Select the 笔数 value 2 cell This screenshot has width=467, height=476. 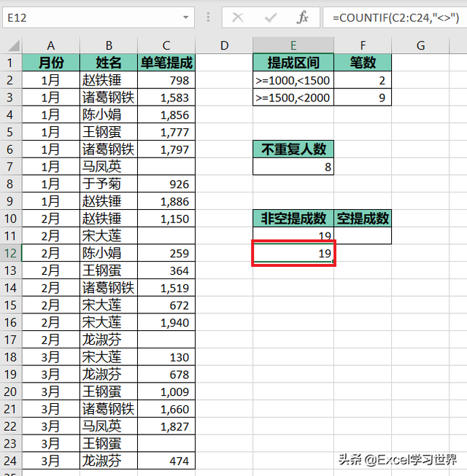(363, 80)
